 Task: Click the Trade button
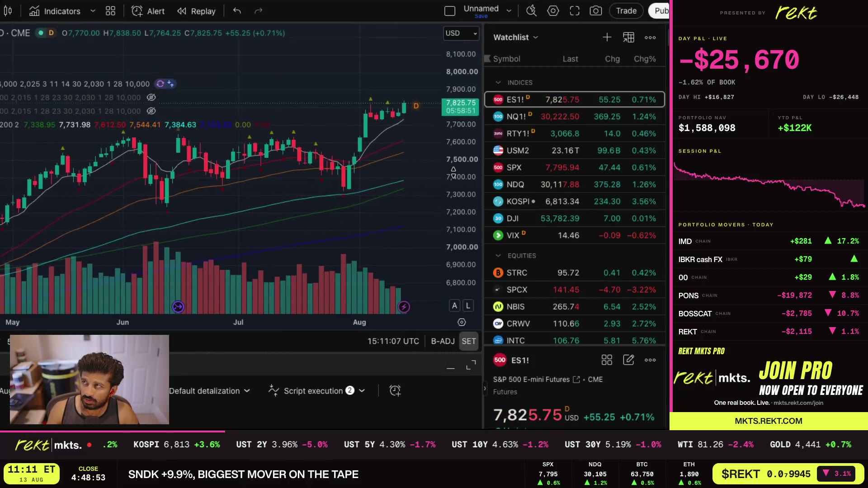[626, 11]
